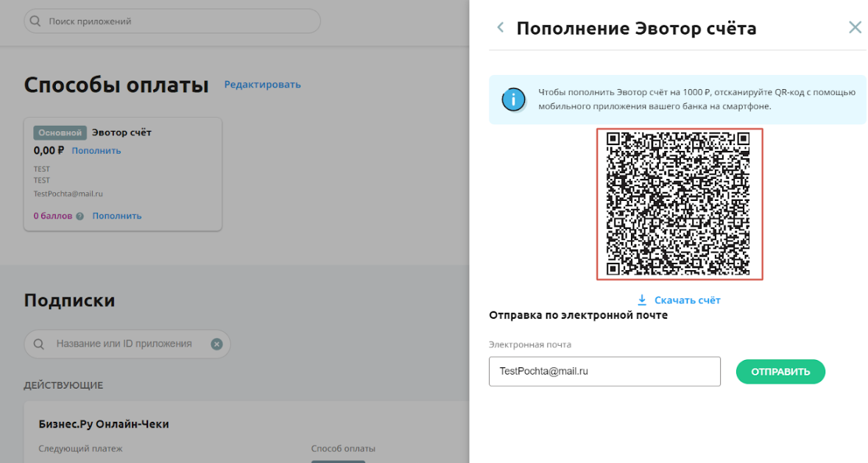Focus the Электронная почта input field
The image size is (868, 463).
(604, 371)
